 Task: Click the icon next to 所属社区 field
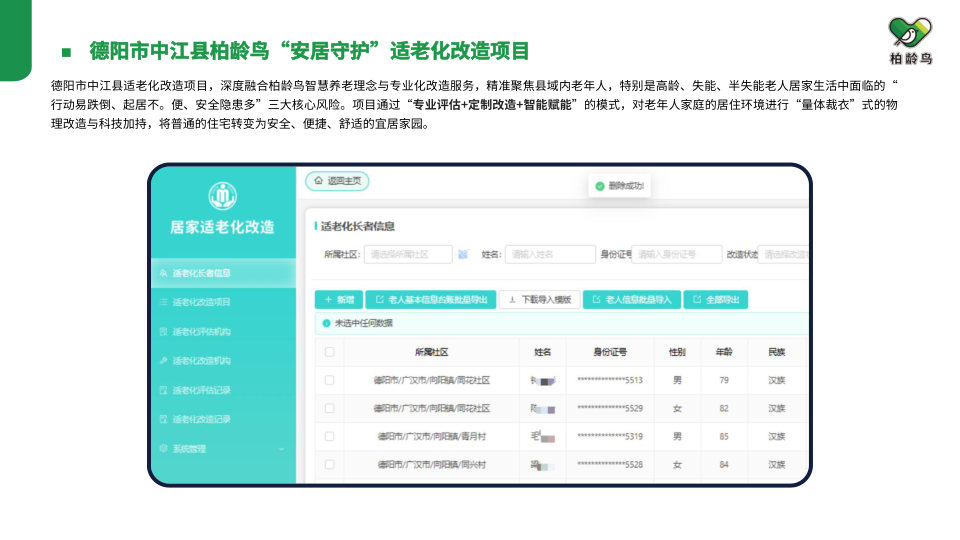[x=463, y=254]
